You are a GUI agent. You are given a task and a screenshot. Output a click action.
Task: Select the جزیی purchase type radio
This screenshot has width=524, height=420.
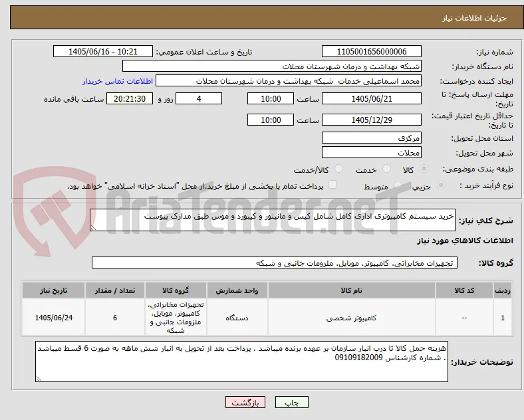click(x=441, y=185)
